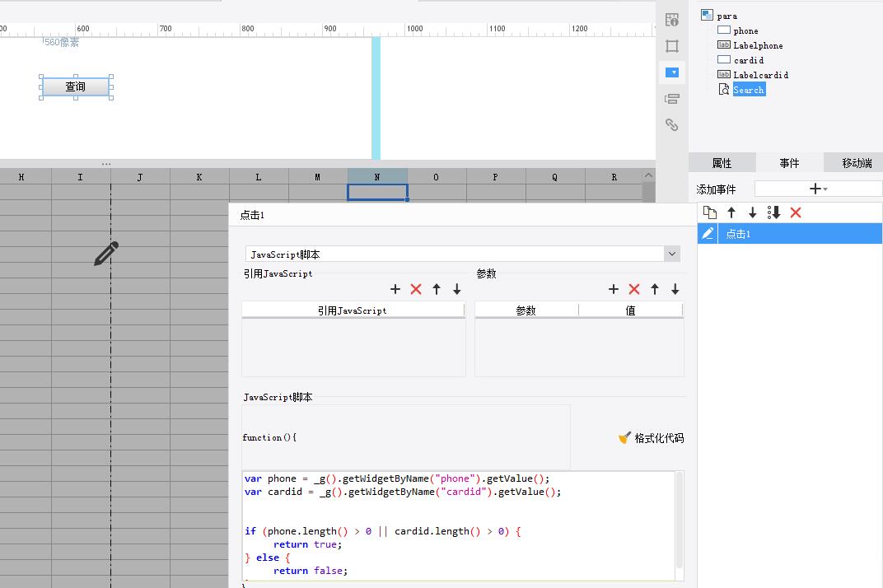Image resolution: width=883 pixels, height=588 pixels.
Task: Add a new 参数 with the plus icon
Action: coord(614,289)
